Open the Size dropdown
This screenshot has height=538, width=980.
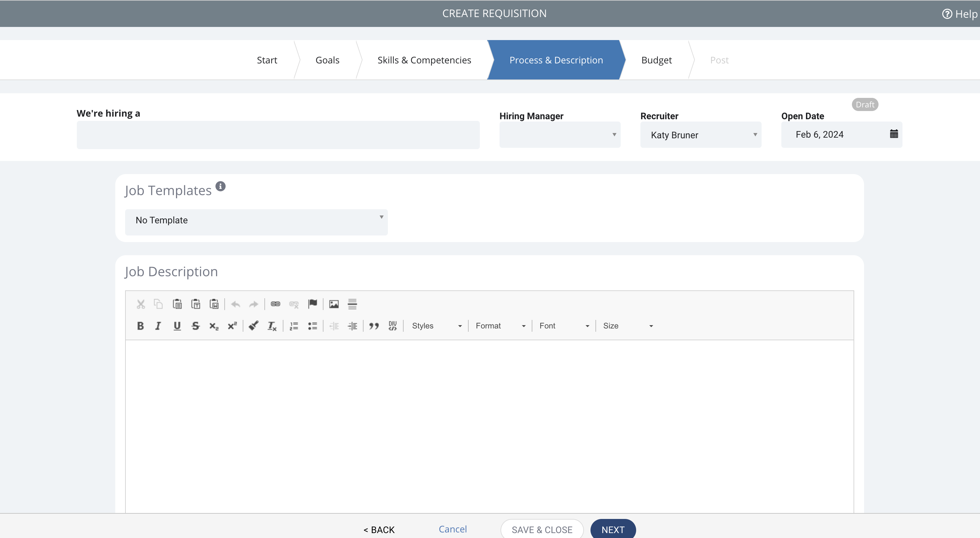(628, 326)
